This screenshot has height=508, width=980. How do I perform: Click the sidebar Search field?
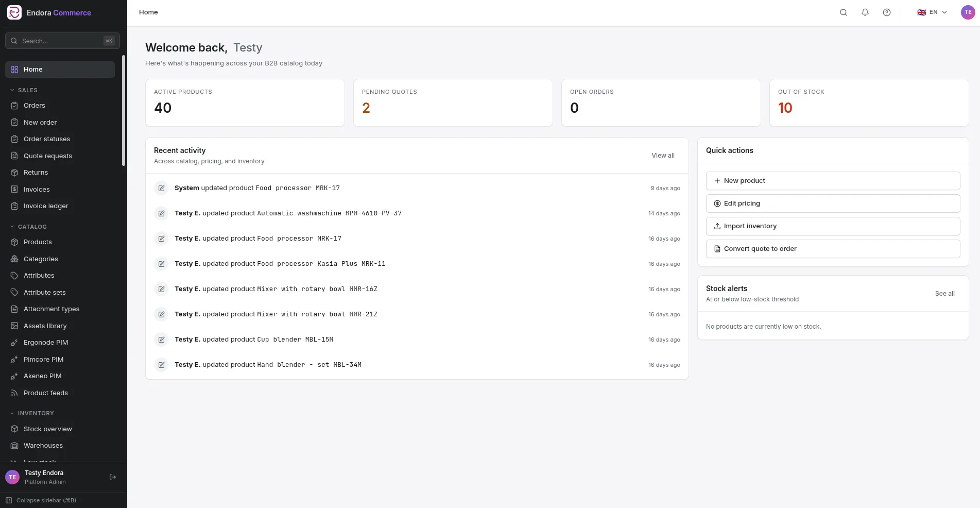click(62, 41)
